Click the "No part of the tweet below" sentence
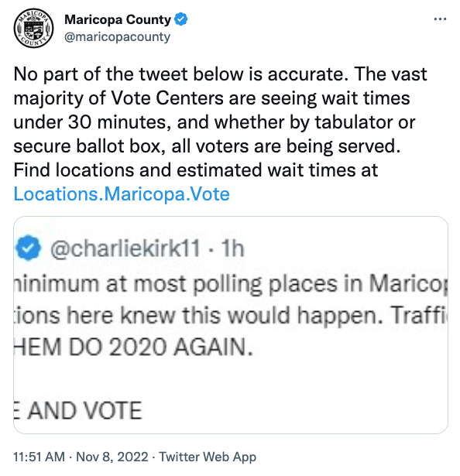Viewport: 460px width, 476px height. [x=129, y=74]
